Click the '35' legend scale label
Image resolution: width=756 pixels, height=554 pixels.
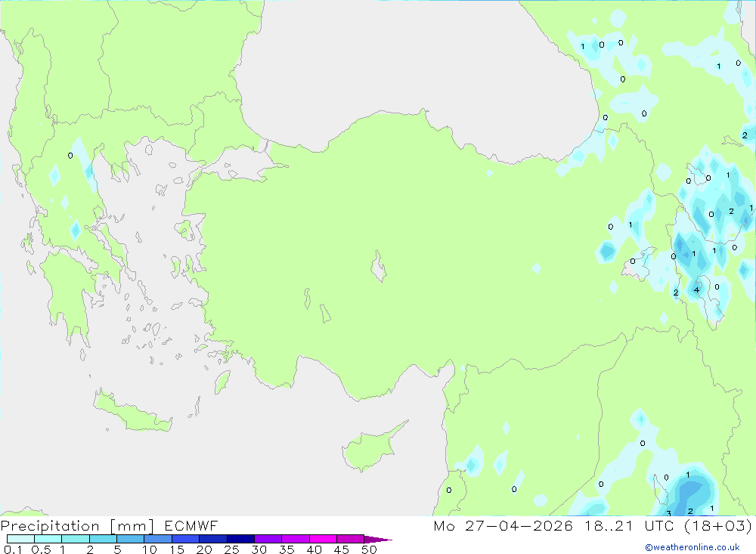[x=287, y=549]
